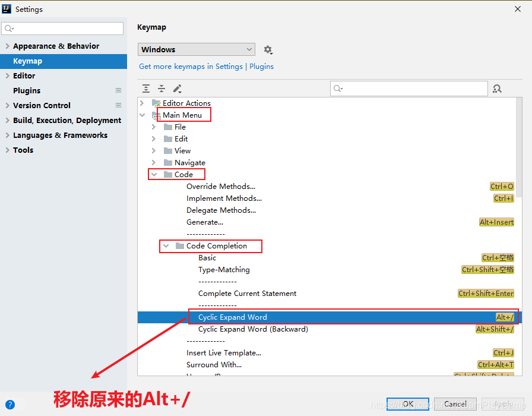This screenshot has width=532, height=416.
Task: Click the Ctrl+O shortcut badge
Action: (502, 187)
